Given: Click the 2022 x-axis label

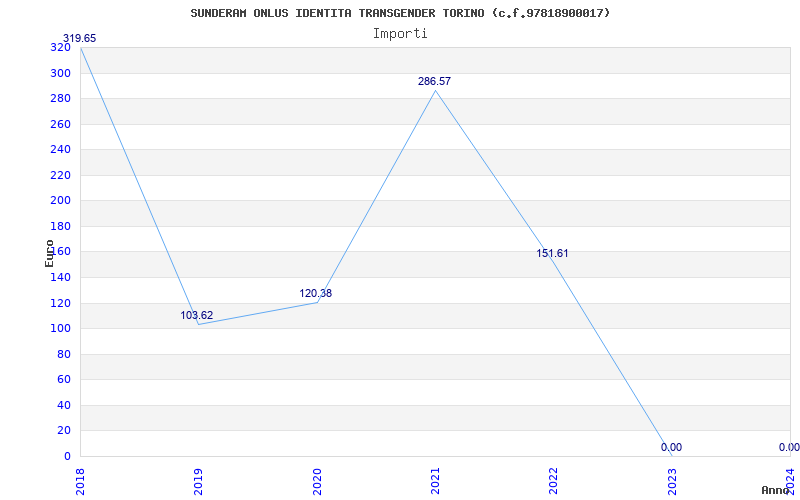Looking at the screenshot, I should coord(554,481).
